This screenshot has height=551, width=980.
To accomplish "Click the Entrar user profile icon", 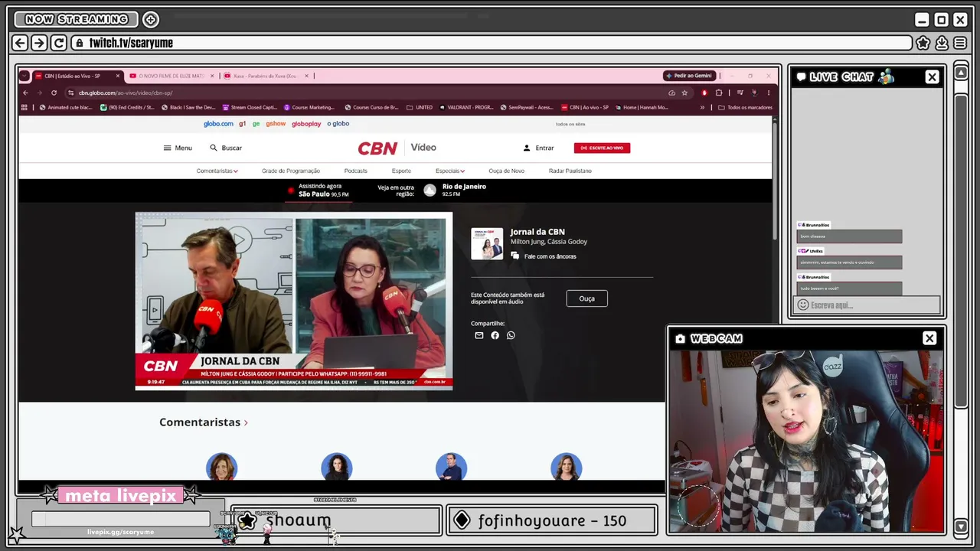I will (x=526, y=148).
